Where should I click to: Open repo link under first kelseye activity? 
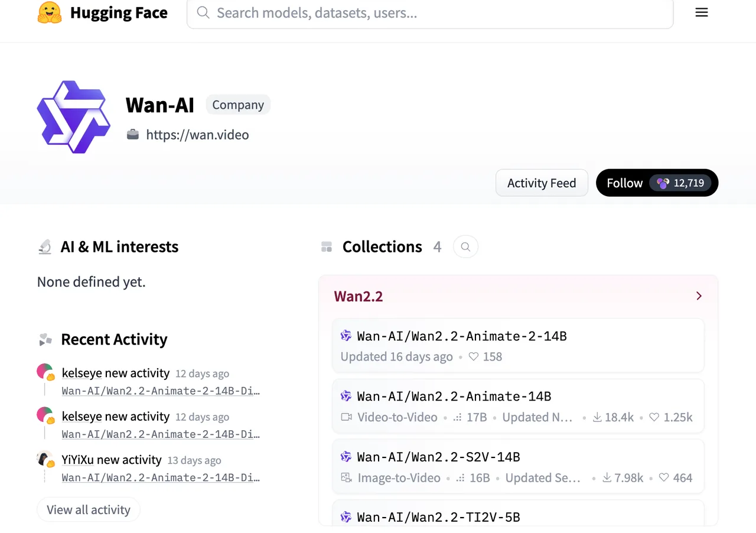click(161, 391)
